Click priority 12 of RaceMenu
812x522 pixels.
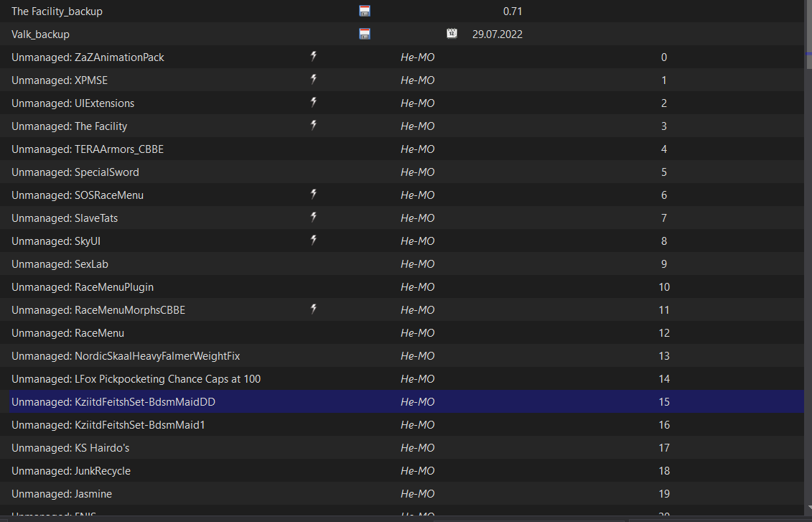[x=664, y=333]
